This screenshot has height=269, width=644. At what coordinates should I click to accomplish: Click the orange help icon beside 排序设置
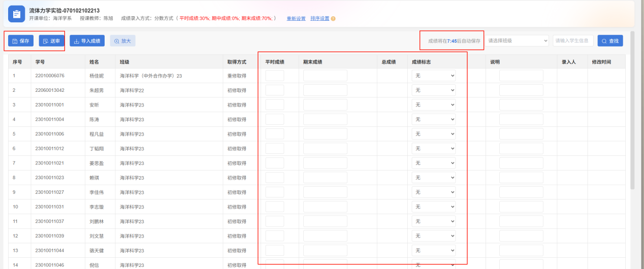(x=333, y=19)
